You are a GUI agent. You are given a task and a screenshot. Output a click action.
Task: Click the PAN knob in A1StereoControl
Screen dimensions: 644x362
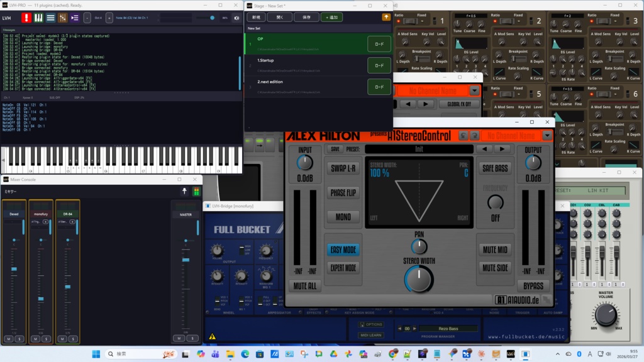coord(419,246)
